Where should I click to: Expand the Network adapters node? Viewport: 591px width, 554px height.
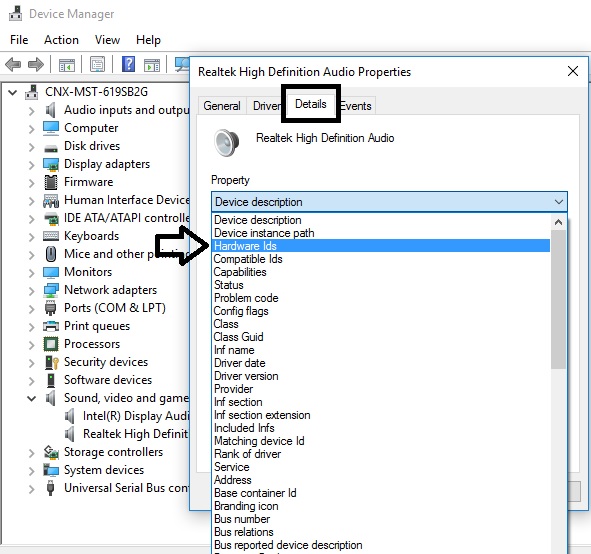[x=32, y=291]
